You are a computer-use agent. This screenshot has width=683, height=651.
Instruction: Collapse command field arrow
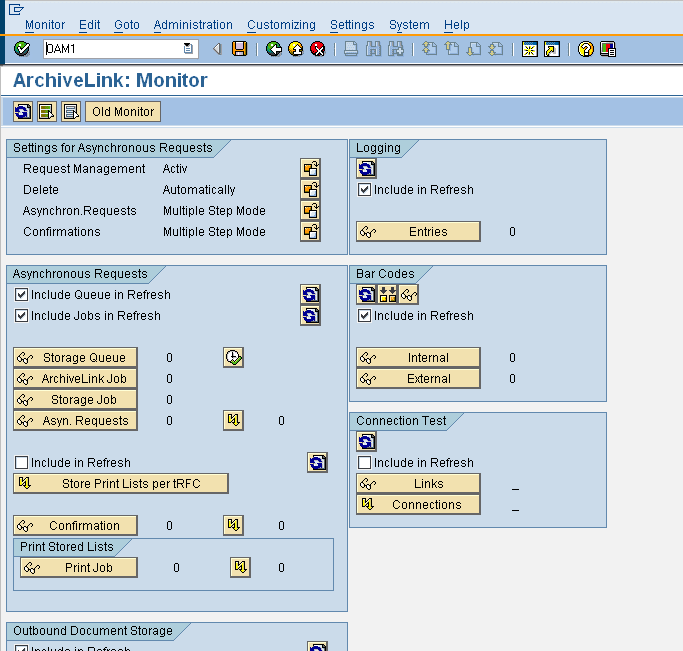click(x=216, y=49)
